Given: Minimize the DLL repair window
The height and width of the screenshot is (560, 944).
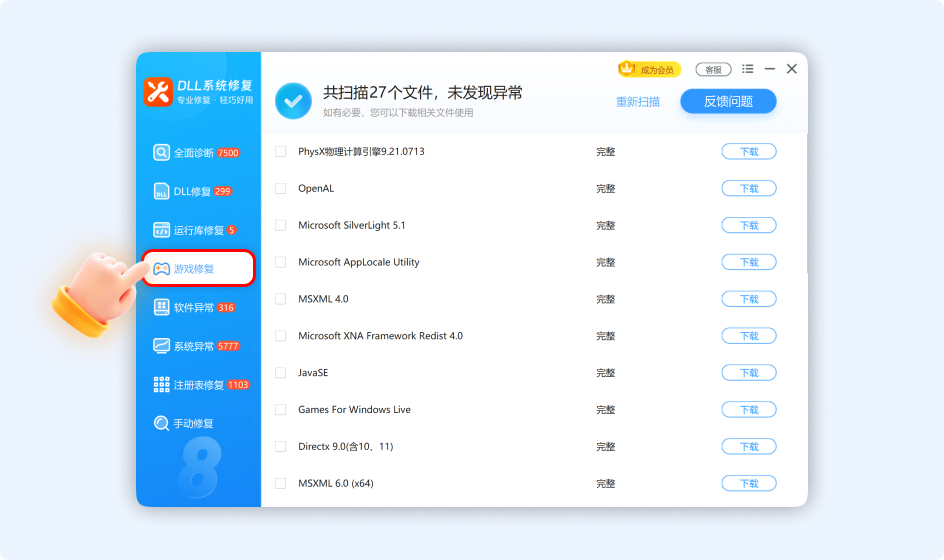Looking at the screenshot, I should click(770, 69).
